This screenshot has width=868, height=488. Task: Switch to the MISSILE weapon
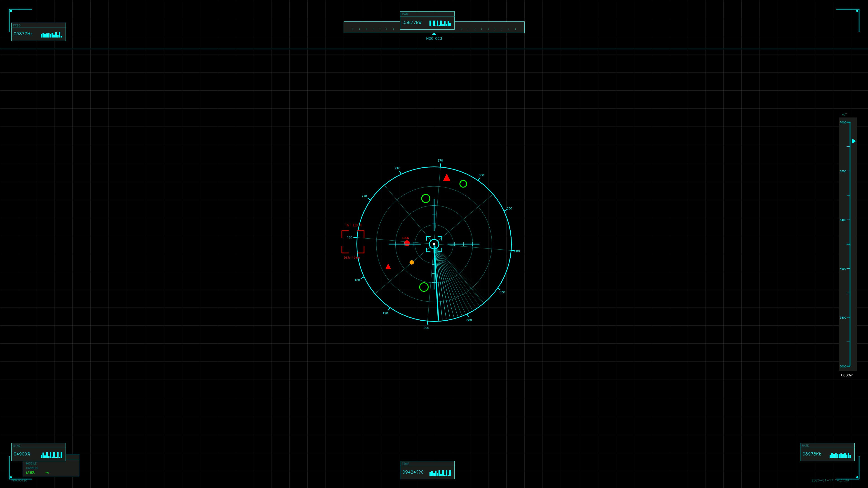(32, 463)
